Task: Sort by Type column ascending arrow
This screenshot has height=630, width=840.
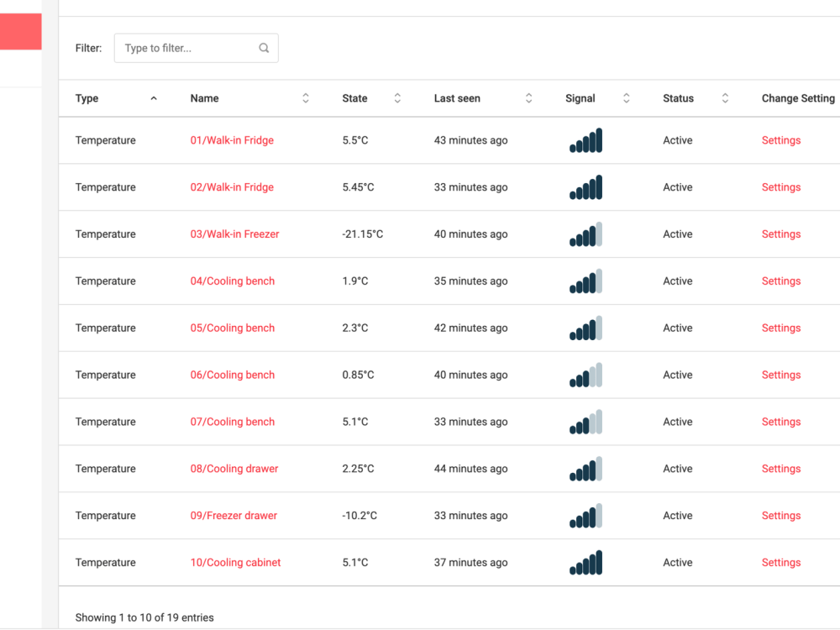Action: coord(154,98)
